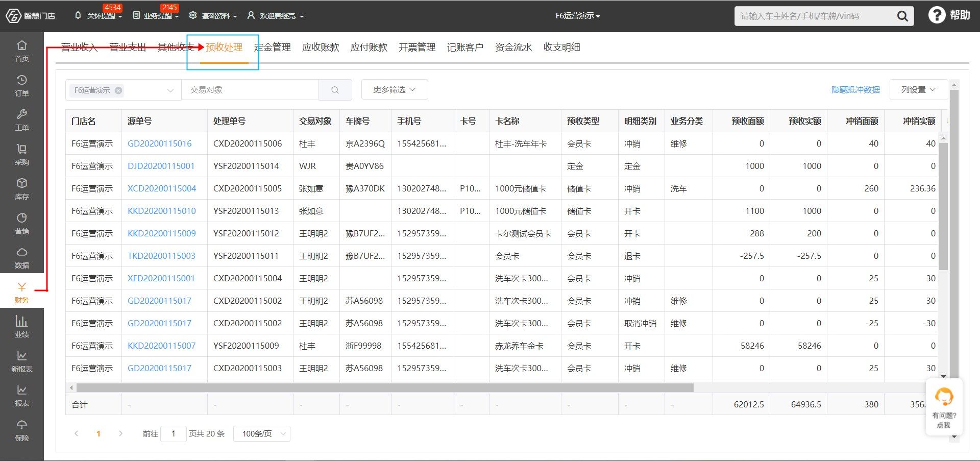The height and width of the screenshot is (461, 980).
Task: Switch to the 营业收入 tab
Action: 79,47
